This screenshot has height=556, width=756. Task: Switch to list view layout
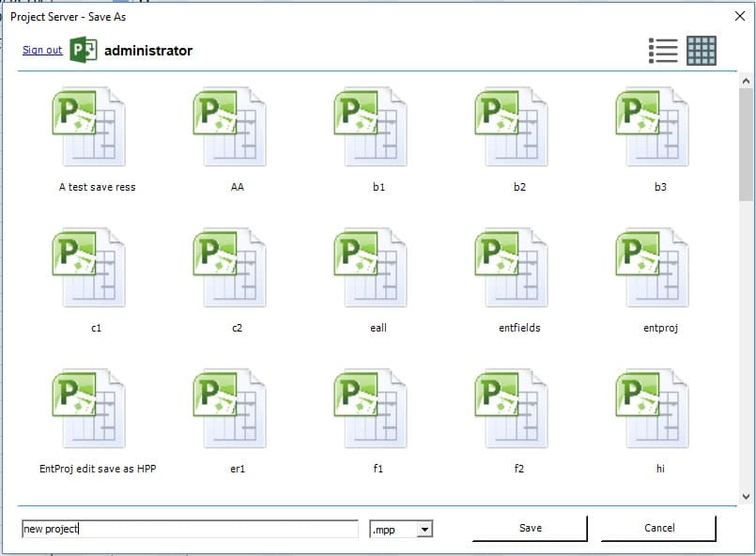pos(663,51)
